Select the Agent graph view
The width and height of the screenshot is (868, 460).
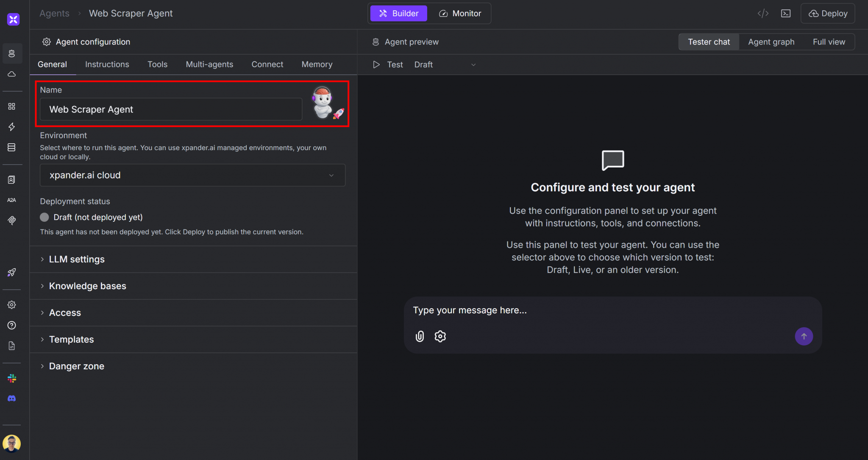click(771, 42)
